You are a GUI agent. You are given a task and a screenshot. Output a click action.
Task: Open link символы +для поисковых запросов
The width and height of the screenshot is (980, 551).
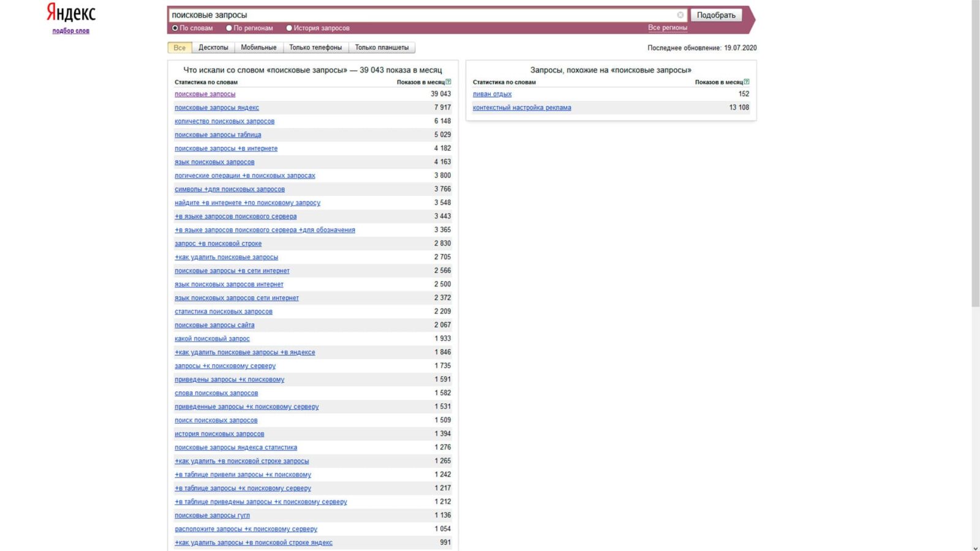pos(230,189)
